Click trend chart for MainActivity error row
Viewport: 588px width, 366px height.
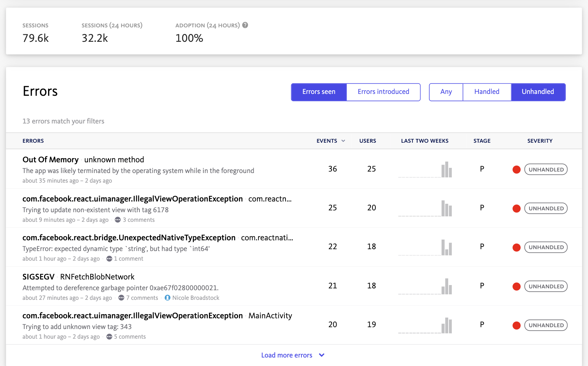[425, 325]
